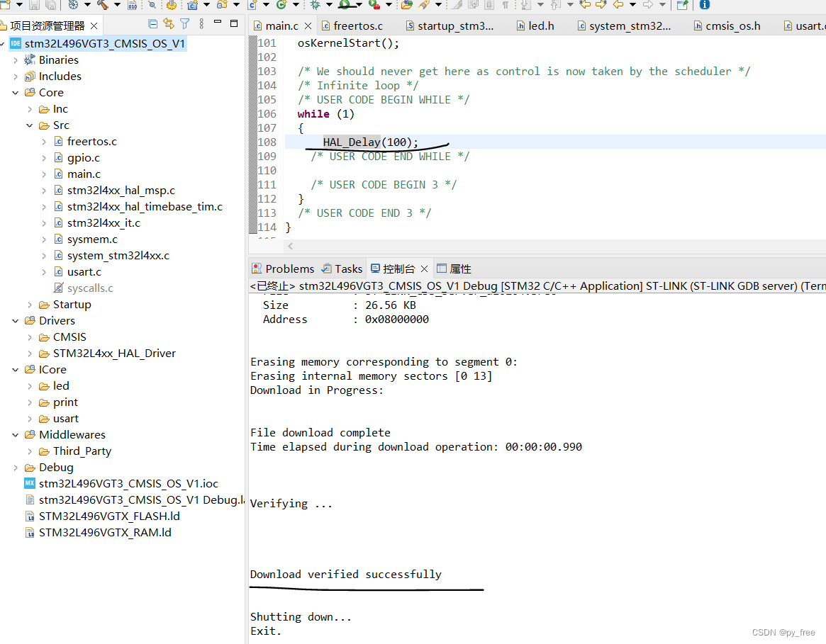Expand the Middlewares Third_Party folder
826x644 pixels.
pos(30,451)
